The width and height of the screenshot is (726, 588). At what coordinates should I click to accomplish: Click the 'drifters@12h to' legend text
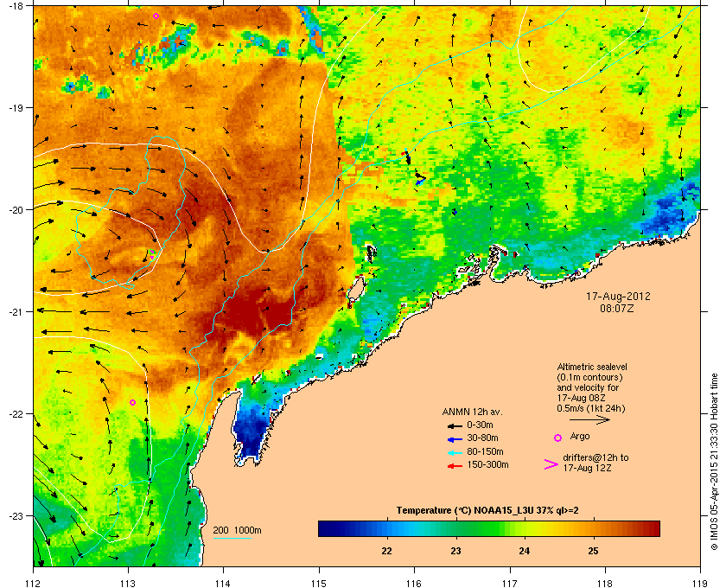[x=595, y=457]
